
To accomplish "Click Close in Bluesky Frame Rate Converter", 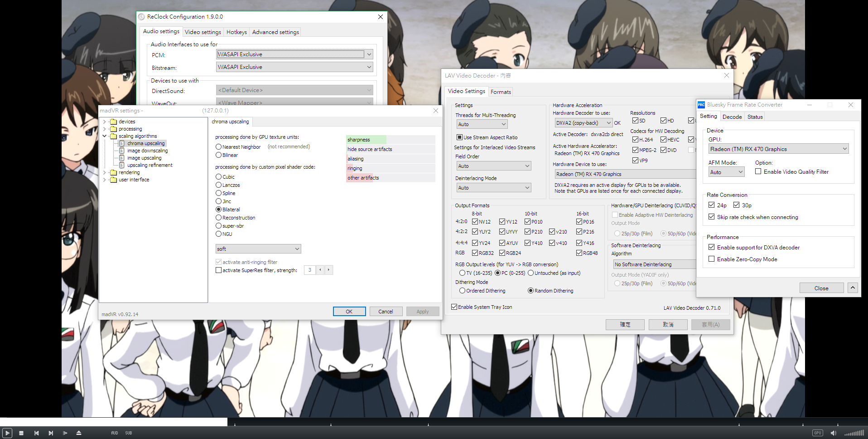I will (821, 288).
